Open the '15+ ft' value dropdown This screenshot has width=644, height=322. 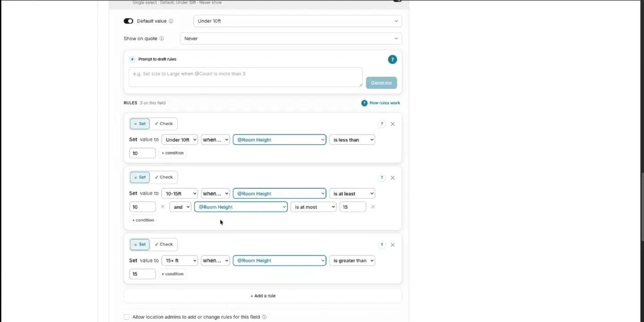[179, 261]
